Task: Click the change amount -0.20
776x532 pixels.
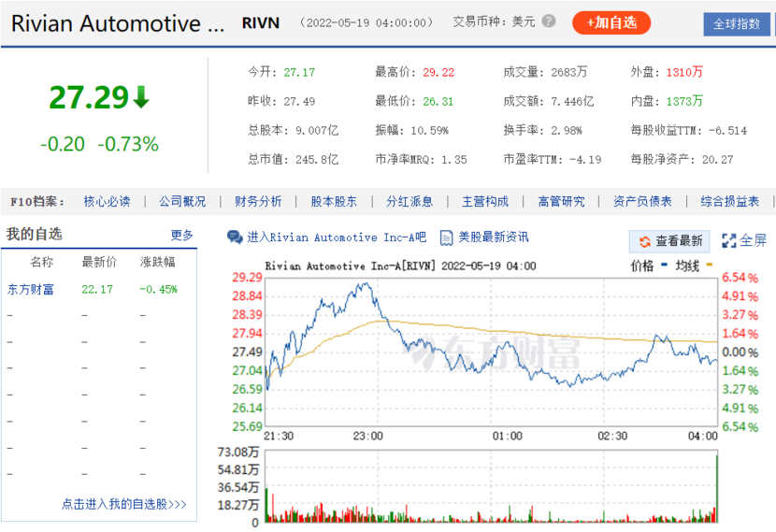Action: [x=63, y=145]
